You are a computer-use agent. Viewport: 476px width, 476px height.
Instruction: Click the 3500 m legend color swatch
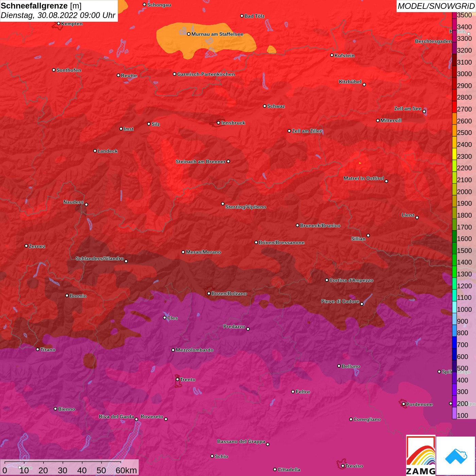point(454,15)
